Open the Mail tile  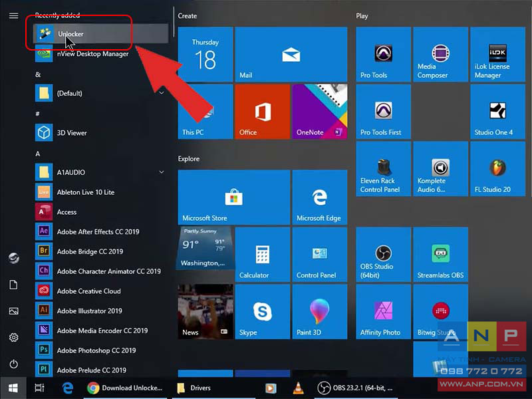(x=291, y=55)
